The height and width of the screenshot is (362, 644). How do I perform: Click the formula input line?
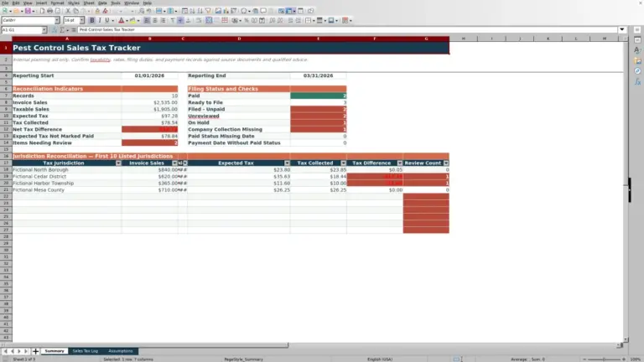(347, 29)
